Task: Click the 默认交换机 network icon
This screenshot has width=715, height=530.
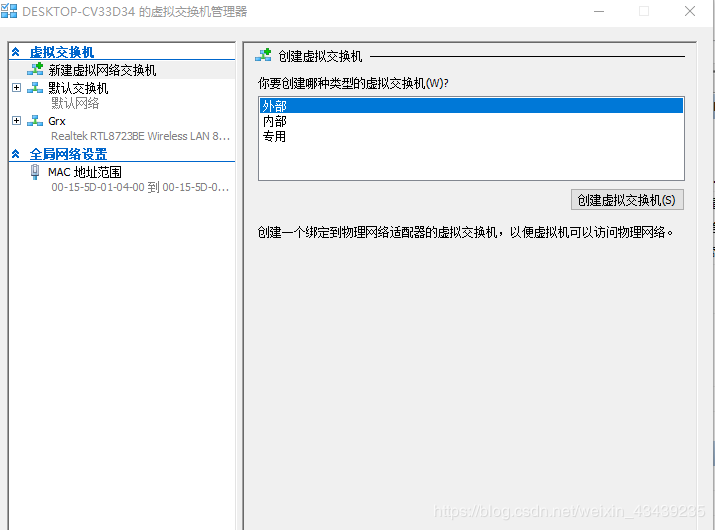Action: (35, 88)
